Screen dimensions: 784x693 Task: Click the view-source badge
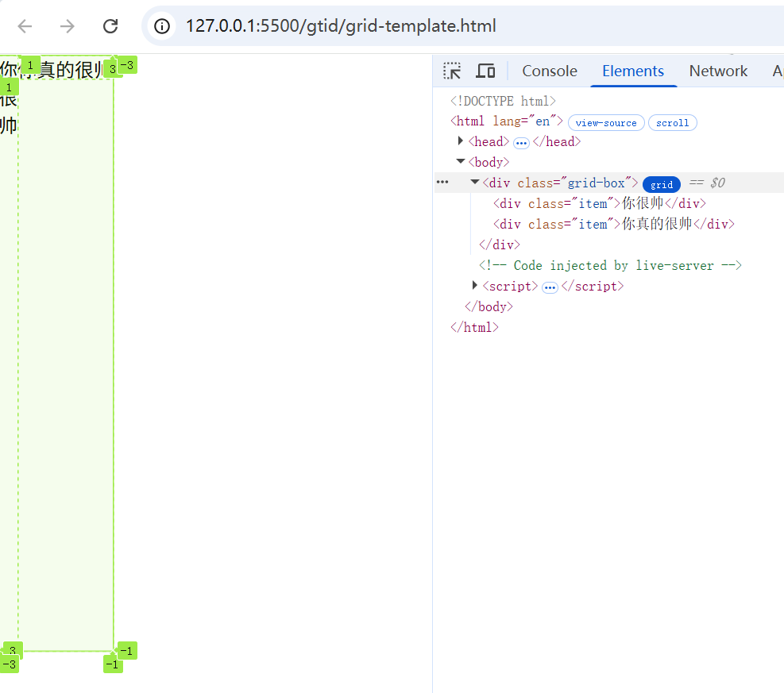click(606, 123)
